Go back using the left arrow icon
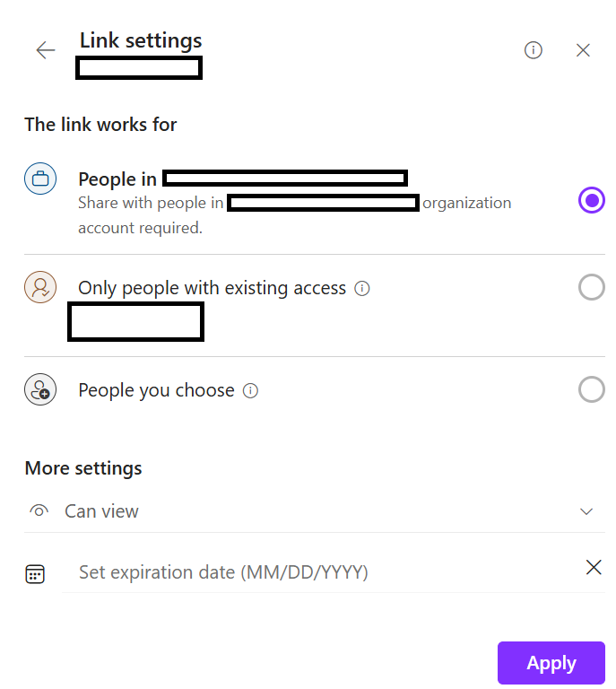616x689 pixels. 46,50
